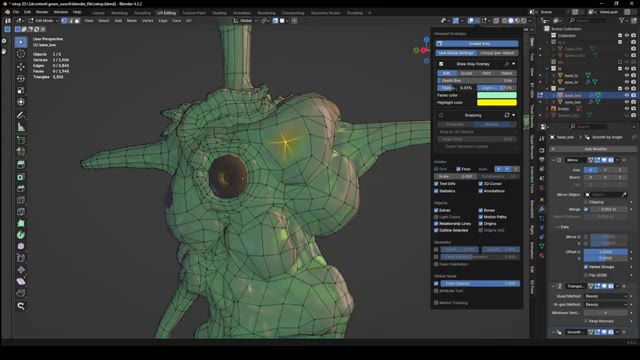Open the yellow Highlight color swatch

(x=497, y=102)
